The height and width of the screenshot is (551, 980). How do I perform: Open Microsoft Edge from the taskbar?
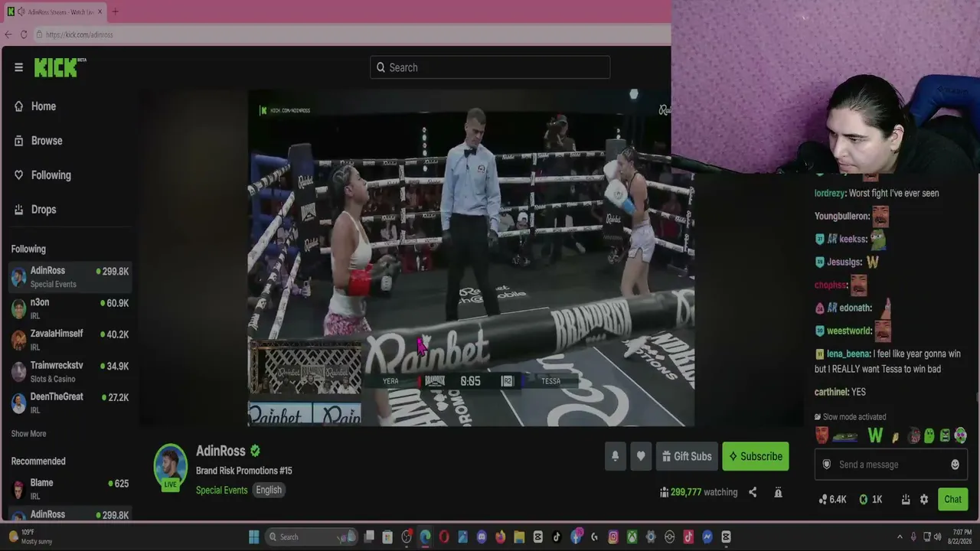pyautogui.click(x=425, y=536)
